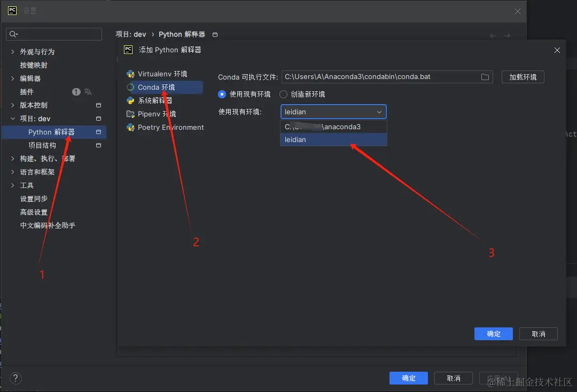
Task: Expand the 语言和框架 tree node
Action: click(x=12, y=172)
